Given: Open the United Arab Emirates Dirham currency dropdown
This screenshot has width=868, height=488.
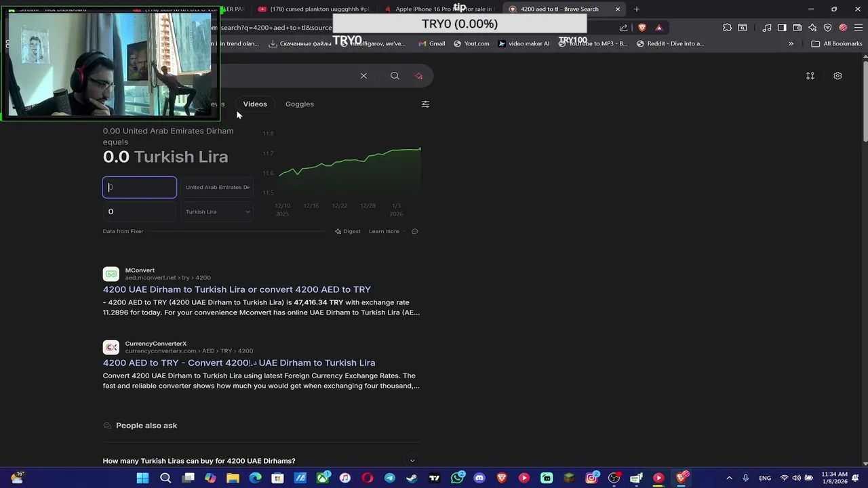Looking at the screenshot, I should tap(217, 187).
